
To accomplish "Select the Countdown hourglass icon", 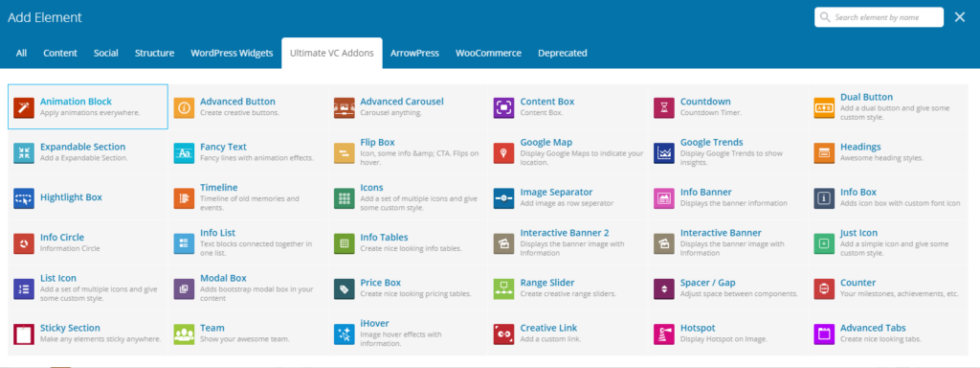I will [x=664, y=107].
